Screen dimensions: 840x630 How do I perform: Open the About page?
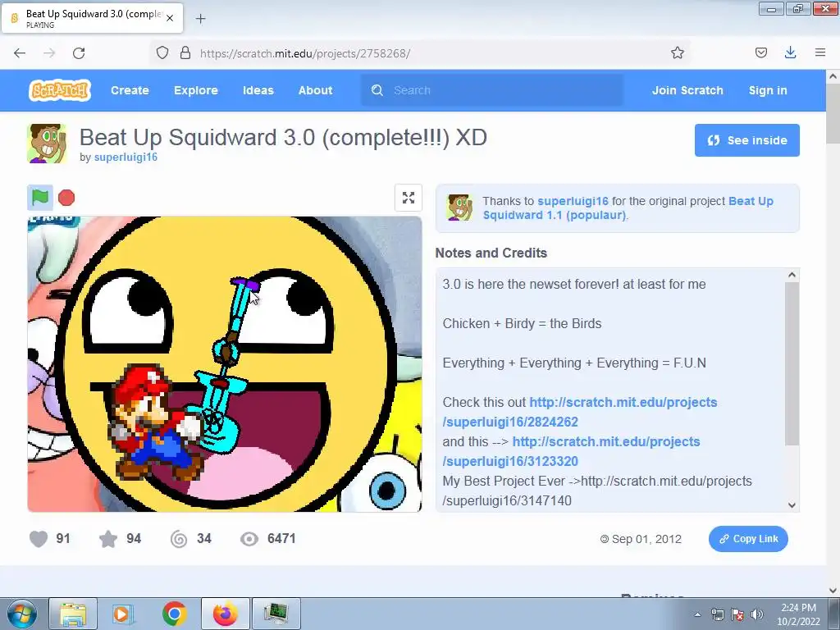[316, 90]
